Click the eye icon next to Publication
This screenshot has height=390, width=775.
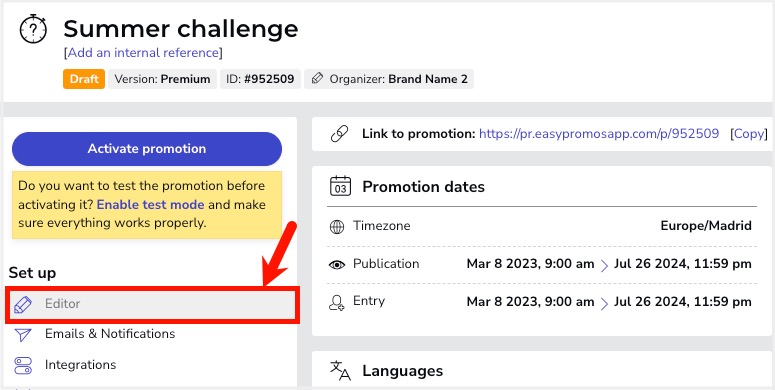click(337, 265)
